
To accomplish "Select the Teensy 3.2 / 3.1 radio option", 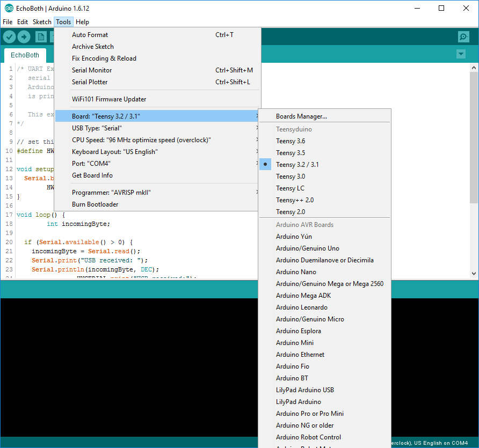I will (297, 165).
